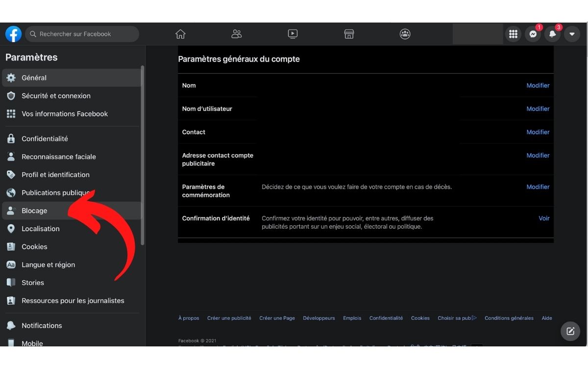Screen dimensions: 588x368
Task: Click Voir for Confirmation d'identité
Action: tap(544, 218)
